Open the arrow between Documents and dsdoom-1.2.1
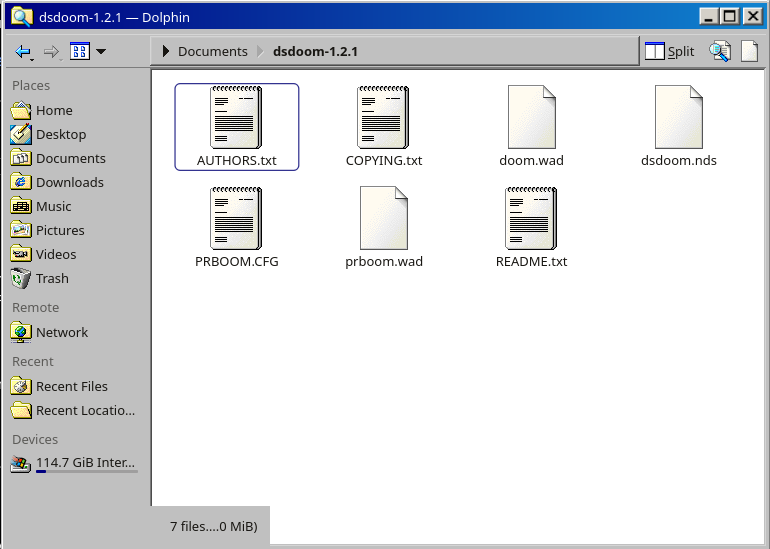This screenshot has width=770, height=549. pyautogui.click(x=260, y=52)
